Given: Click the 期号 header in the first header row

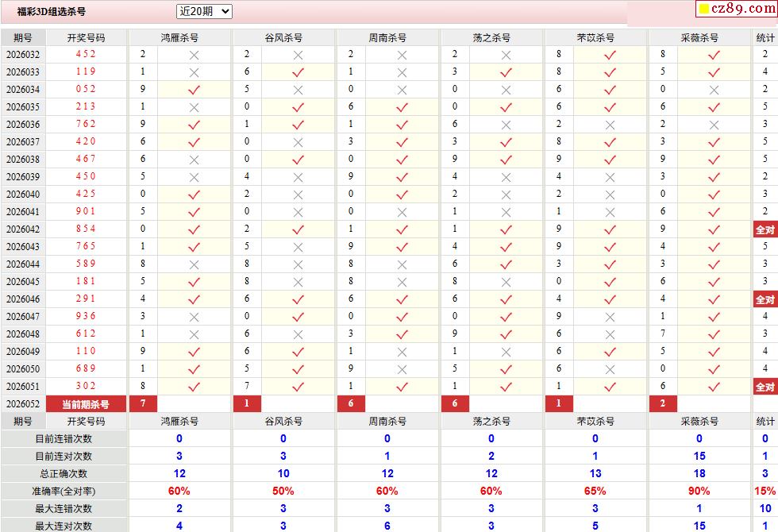Looking at the screenshot, I should (23, 38).
